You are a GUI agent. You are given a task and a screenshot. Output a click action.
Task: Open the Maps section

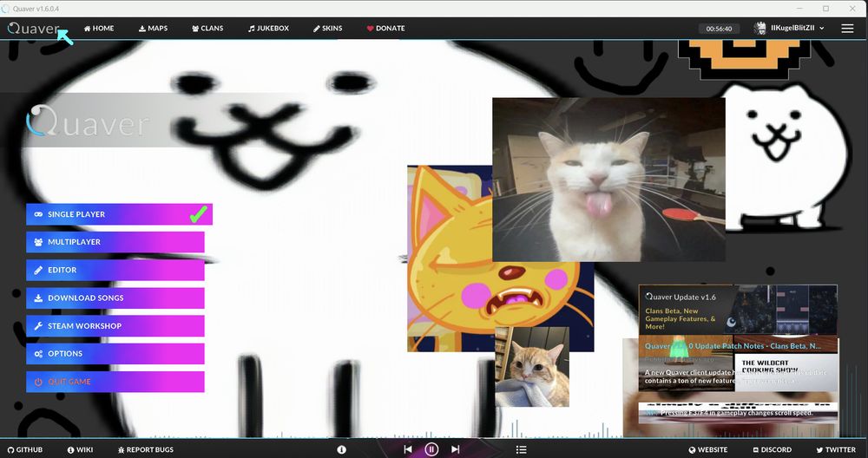[154, 29]
